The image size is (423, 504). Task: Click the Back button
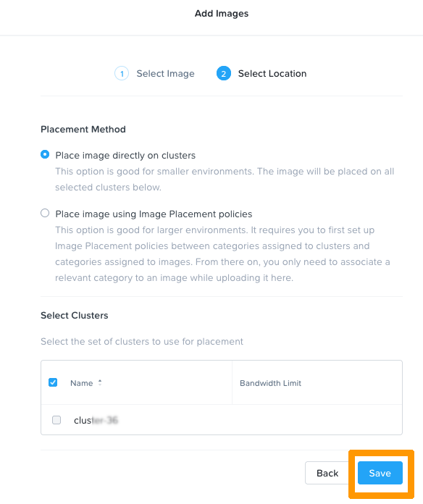(x=327, y=473)
